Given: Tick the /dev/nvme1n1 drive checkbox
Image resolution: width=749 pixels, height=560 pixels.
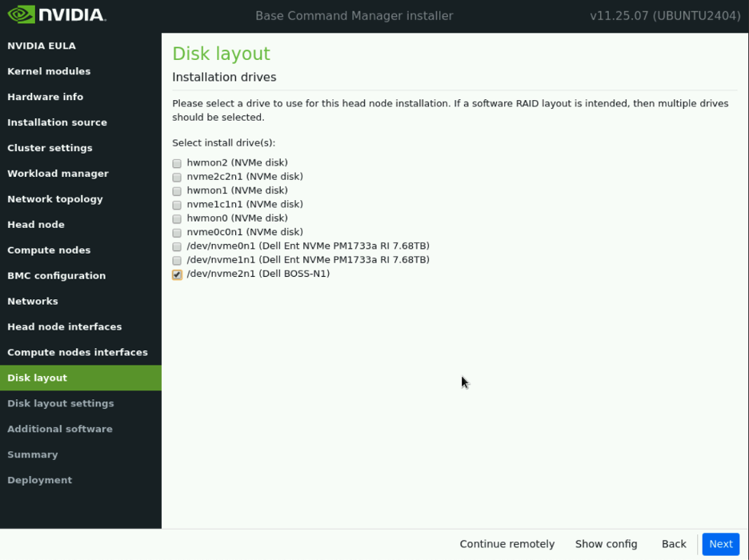Looking at the screenshot, I should pyautogui.click(x=177, y=261).
